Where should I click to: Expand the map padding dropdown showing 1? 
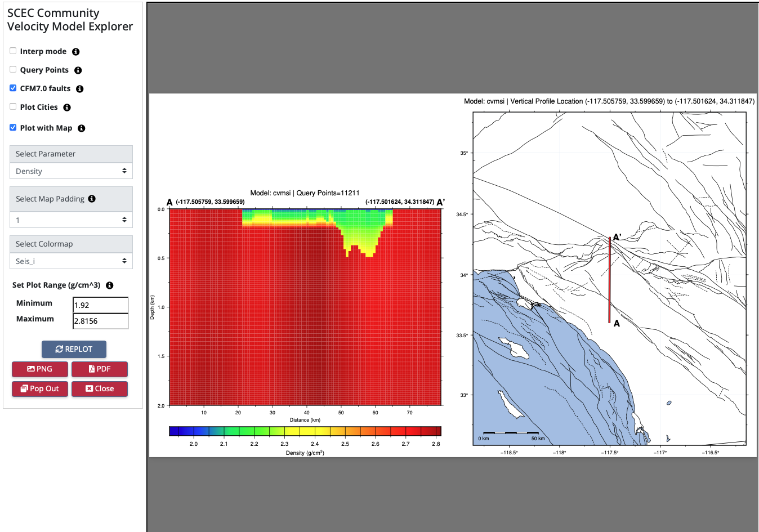click(x=71, y=220)
